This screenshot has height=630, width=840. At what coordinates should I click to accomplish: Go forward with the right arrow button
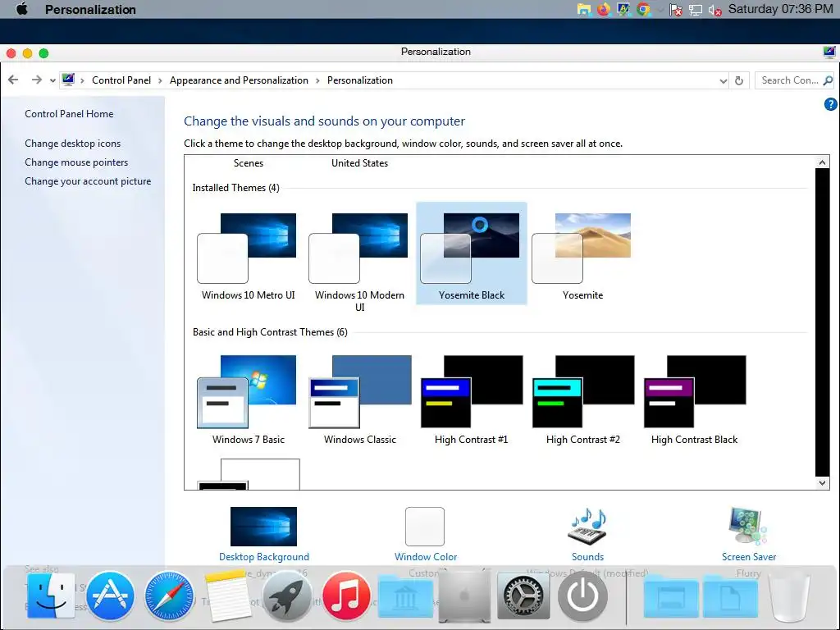tap(36, 80)
